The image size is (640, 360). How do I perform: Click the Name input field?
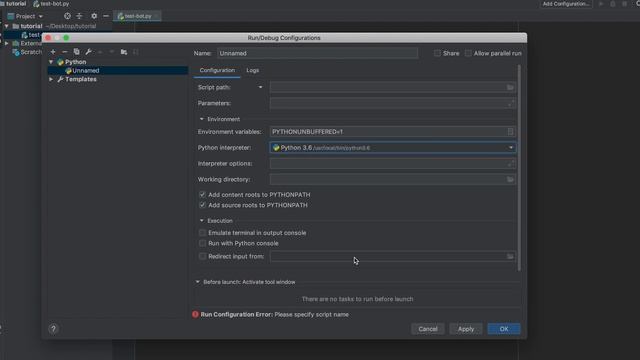click(318, 53)
